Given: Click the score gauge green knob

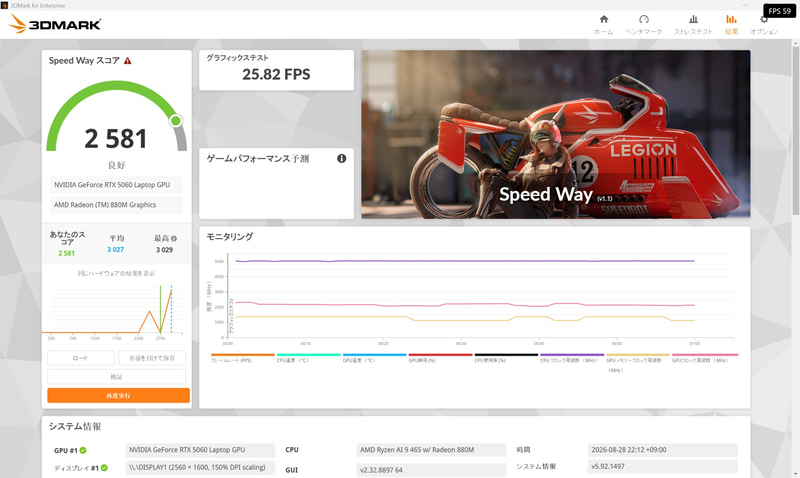Looking at the screenshot, I should point(176,121).
